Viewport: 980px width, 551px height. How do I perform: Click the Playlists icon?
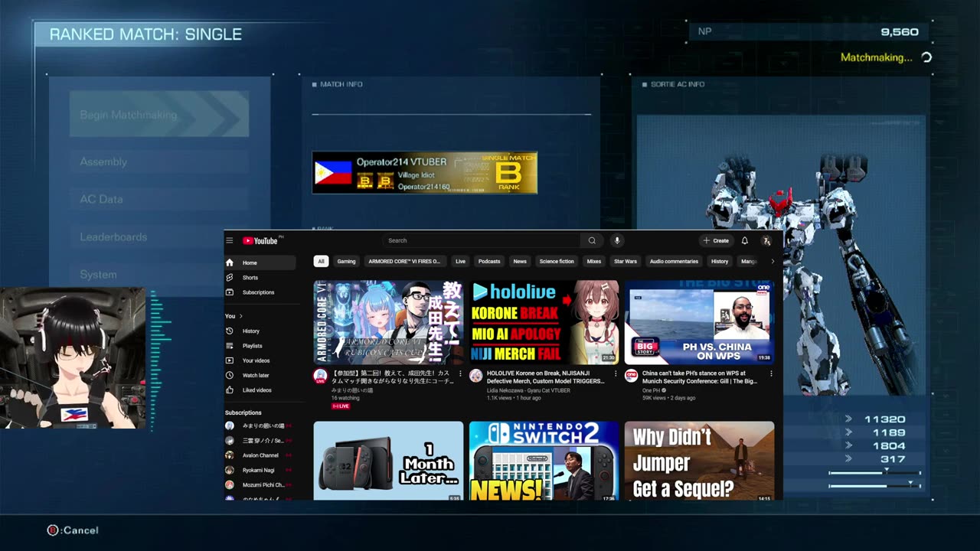[x=230, y=345]
